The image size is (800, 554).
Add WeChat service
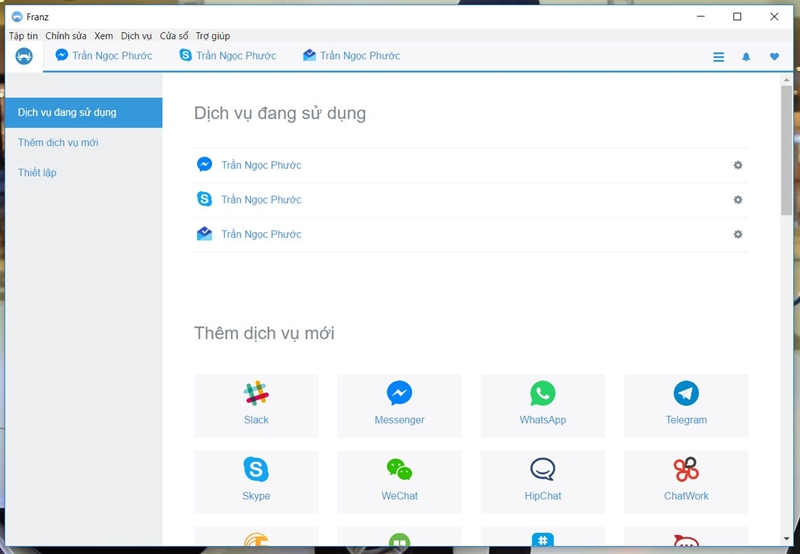pyautogui.click(x=399, y=482)
